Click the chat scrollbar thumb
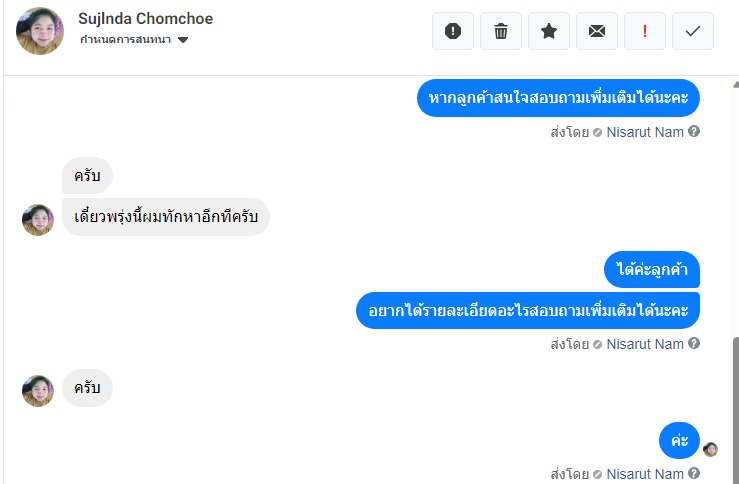The image size is (739, 484). (736, 410)
